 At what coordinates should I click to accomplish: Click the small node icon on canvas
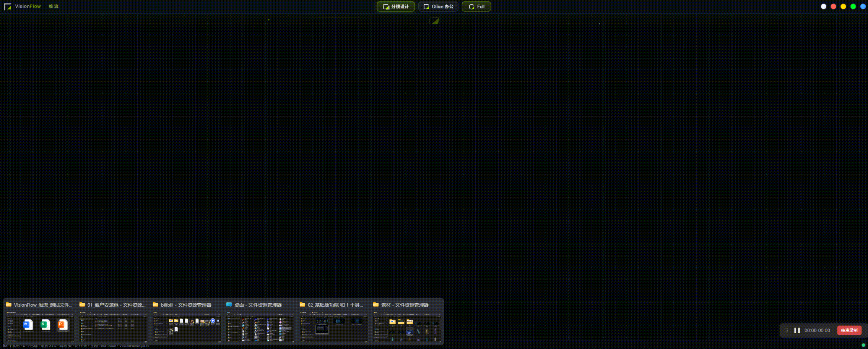click(x=434, y=21)
